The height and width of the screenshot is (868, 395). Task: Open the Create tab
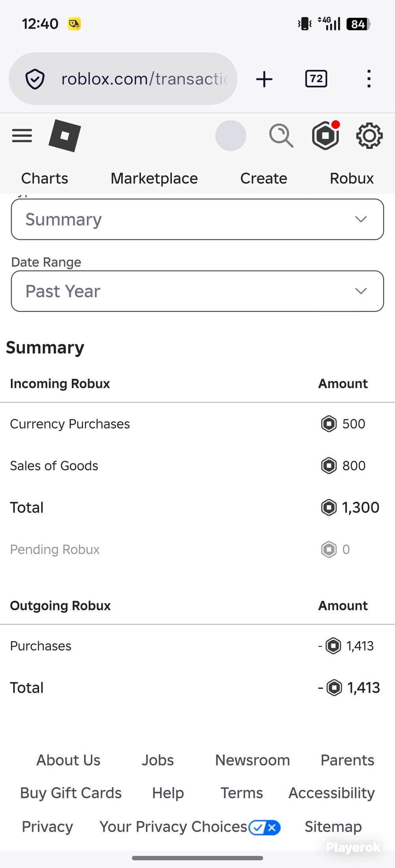[x=263, y=178]
